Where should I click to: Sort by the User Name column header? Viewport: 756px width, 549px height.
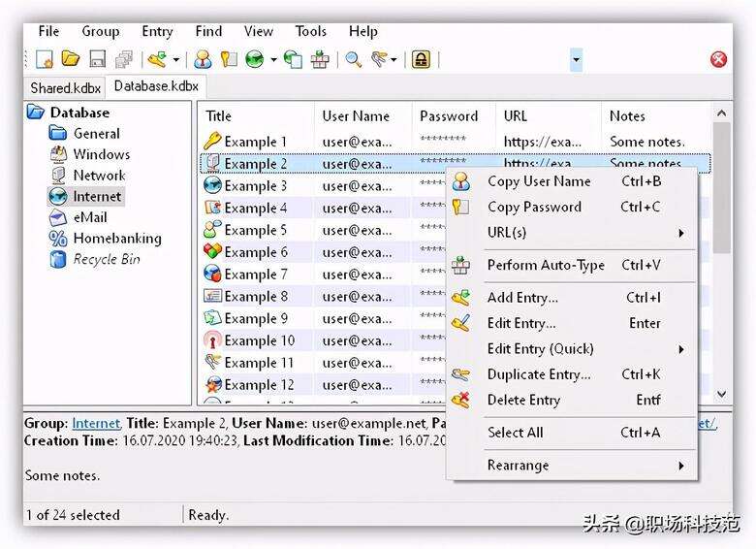pyautogui.click(x=363, y=116)
